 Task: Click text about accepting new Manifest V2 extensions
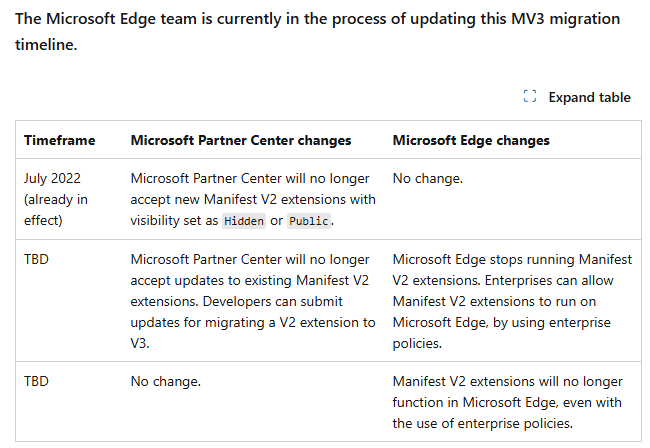point(253,199)
